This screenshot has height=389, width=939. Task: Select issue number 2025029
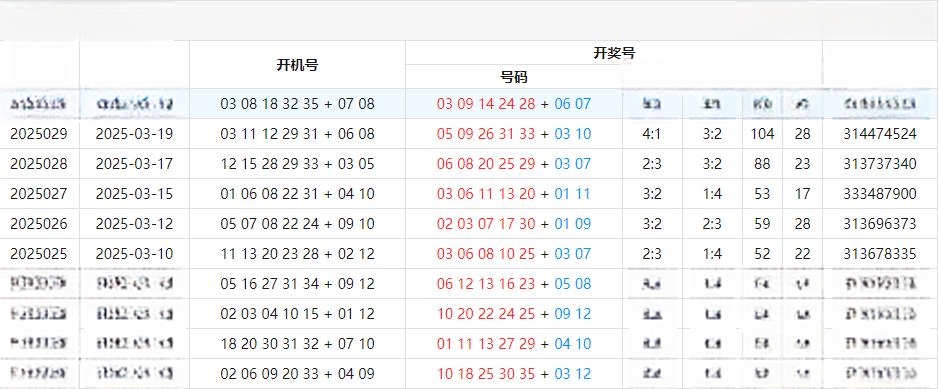(x=39, y=134)
